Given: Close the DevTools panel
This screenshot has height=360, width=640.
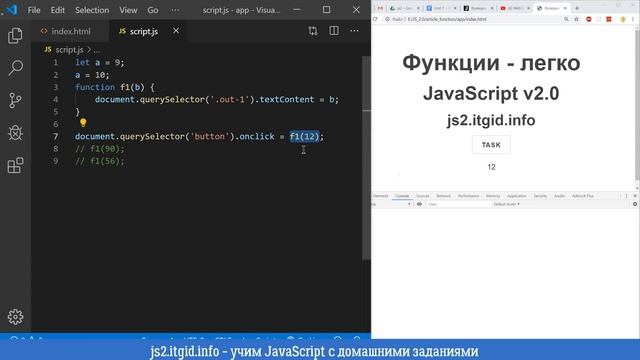Looking at the screenshot, I should (x=635, y=196).
